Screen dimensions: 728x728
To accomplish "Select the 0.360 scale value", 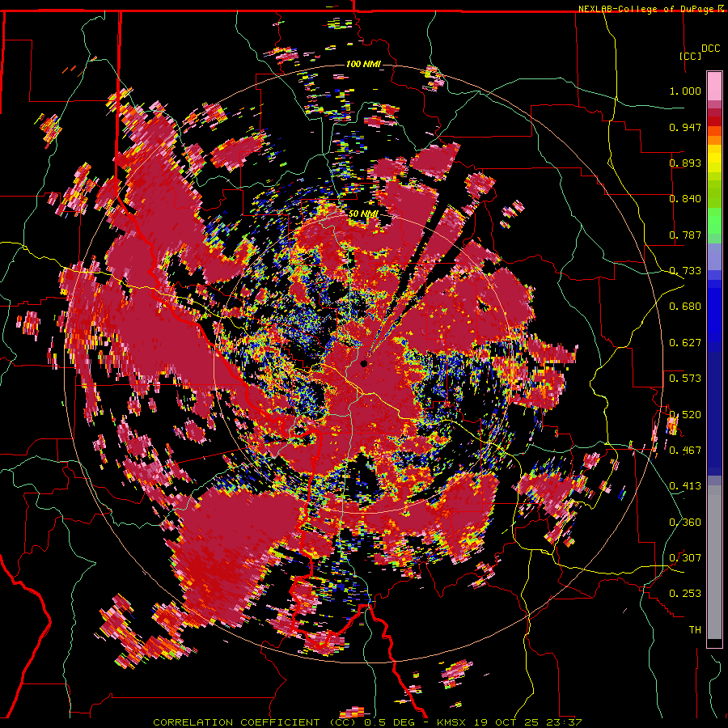I will click(x=685, y=523).
